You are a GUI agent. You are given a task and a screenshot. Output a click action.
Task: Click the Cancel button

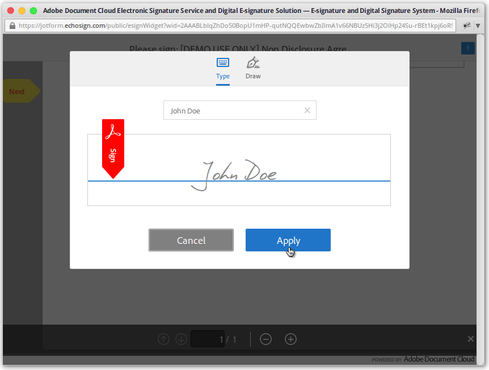(191, 240)
